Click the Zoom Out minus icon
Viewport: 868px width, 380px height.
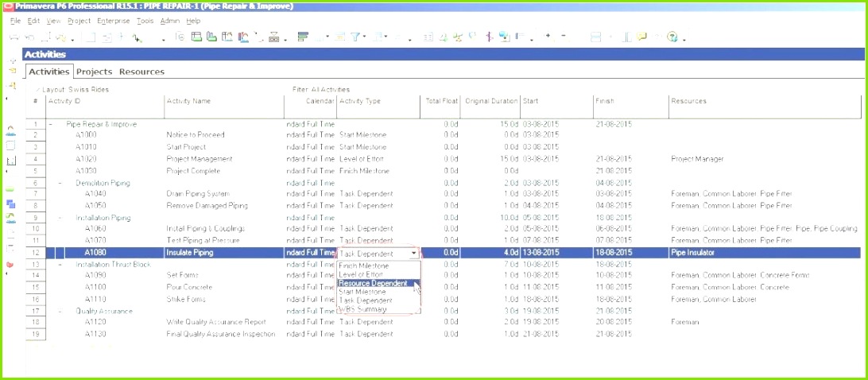pyautogui.click(x=564, y=37)
